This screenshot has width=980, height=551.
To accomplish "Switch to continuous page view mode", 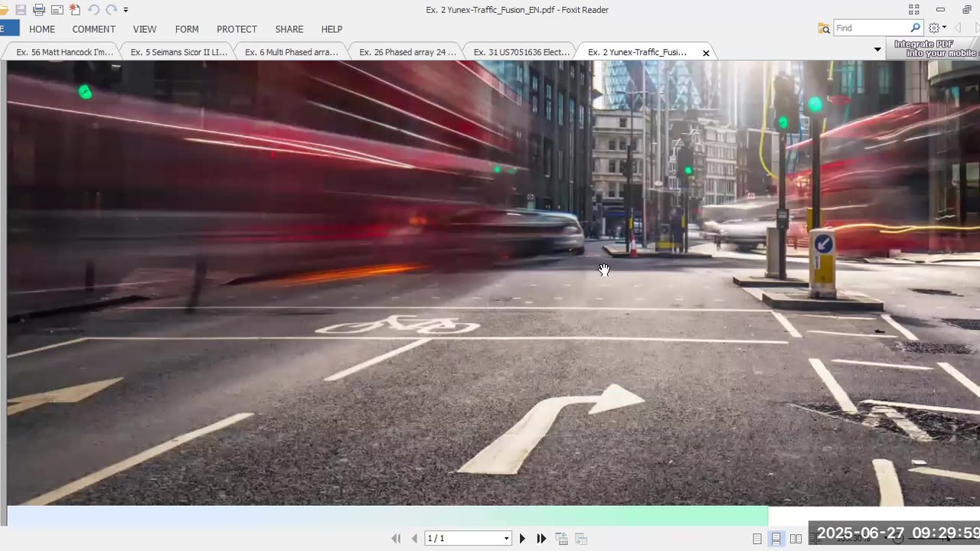I will click(x=776, y=539).
